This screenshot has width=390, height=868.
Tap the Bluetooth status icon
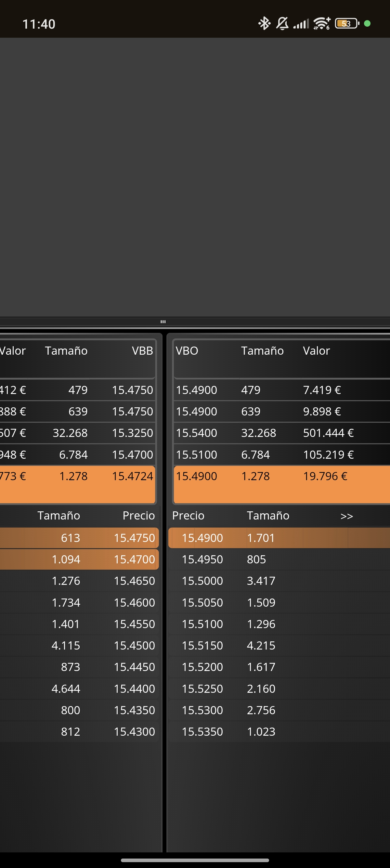(x=264, y=24)
